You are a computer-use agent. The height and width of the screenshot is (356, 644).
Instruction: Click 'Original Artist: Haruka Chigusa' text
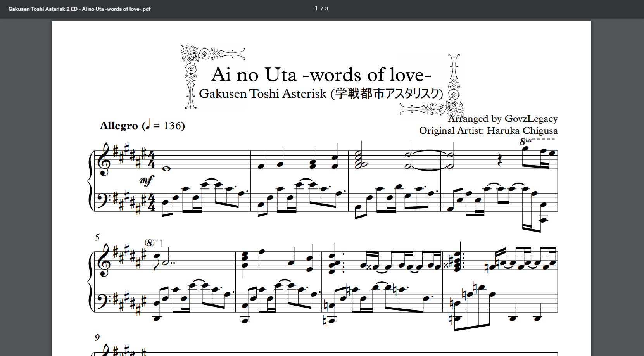coord(488,131)
